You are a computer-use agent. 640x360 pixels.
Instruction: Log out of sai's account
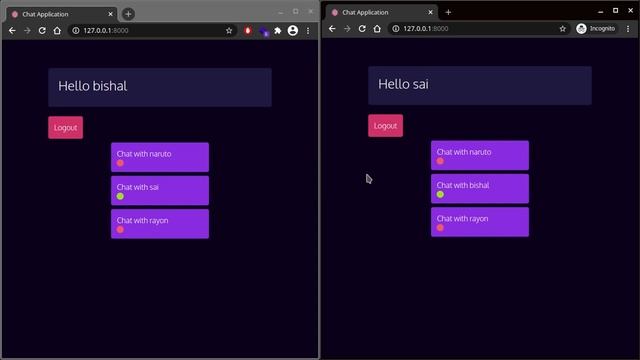(x=385, y=126)
